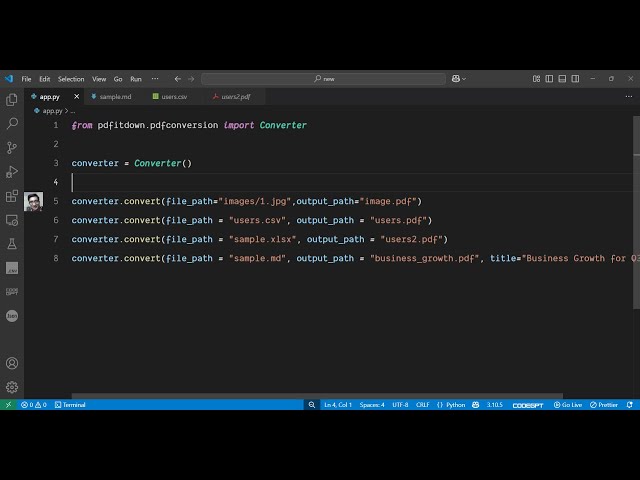The image size is (640, 480).
Task: Open the Remote Explorer view
Action: tap(12, 220)
